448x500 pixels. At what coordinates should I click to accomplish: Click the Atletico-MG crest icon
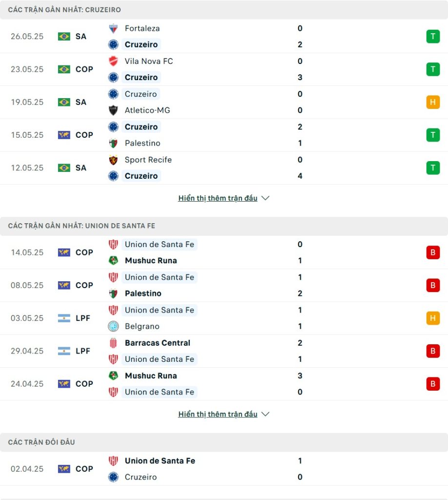point(113,110)
